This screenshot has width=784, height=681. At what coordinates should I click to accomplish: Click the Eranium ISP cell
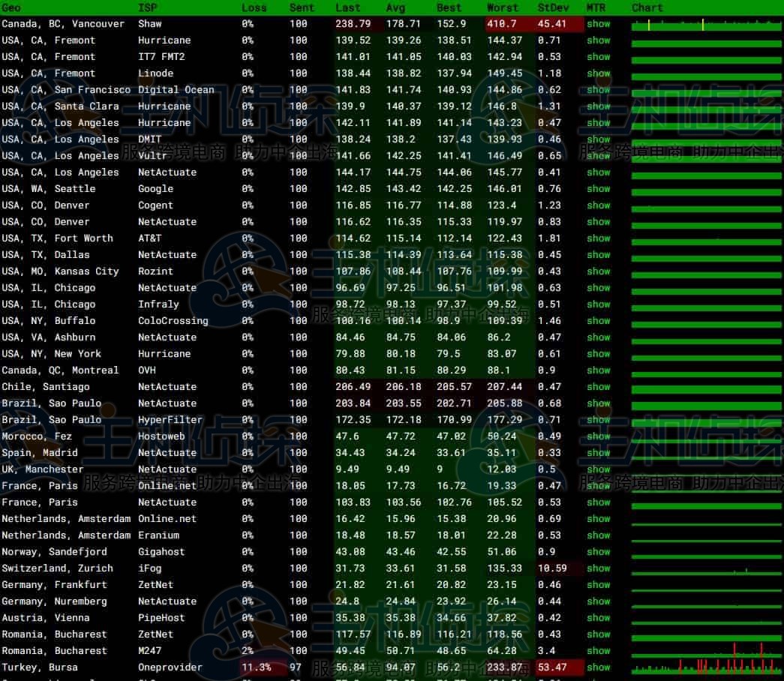coord(158,535)
